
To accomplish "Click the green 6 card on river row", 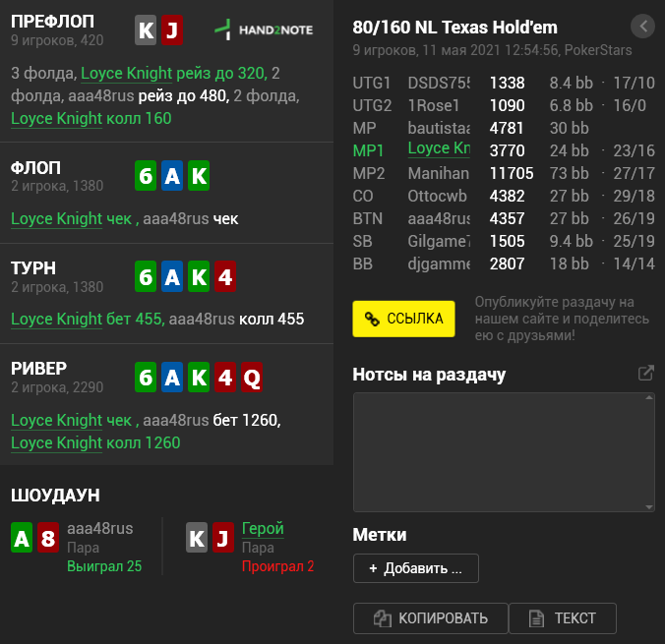I will pyautogui.click(x=146, y=377).
